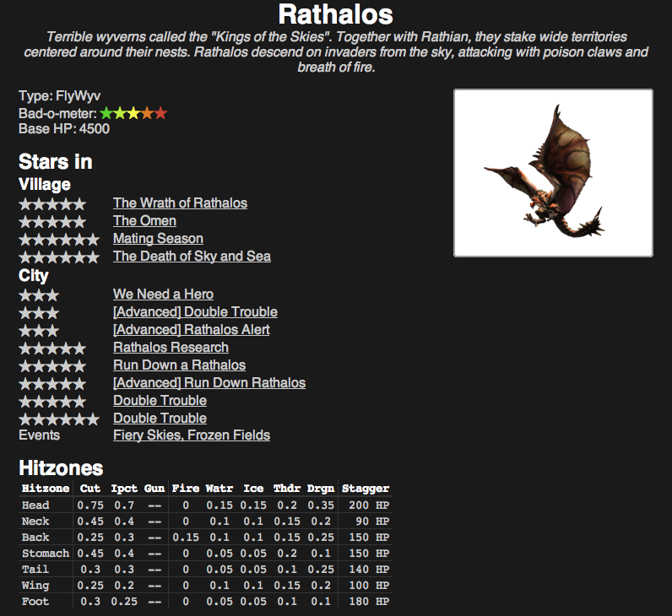Click the orange Bad-o-meter star
This screenshot has width=672, height=616.
pos(147,114)
